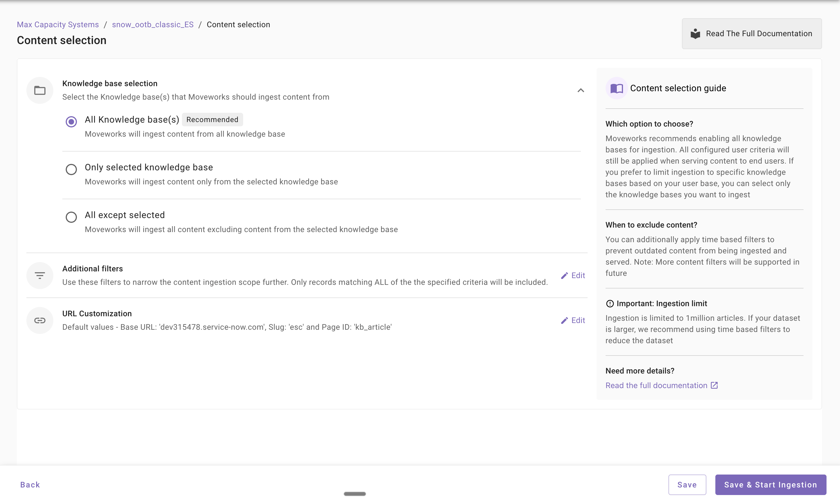This screenshot has width=840, height=504.
Task: Collapse the Knowledge base selection section
Action: 581,90
